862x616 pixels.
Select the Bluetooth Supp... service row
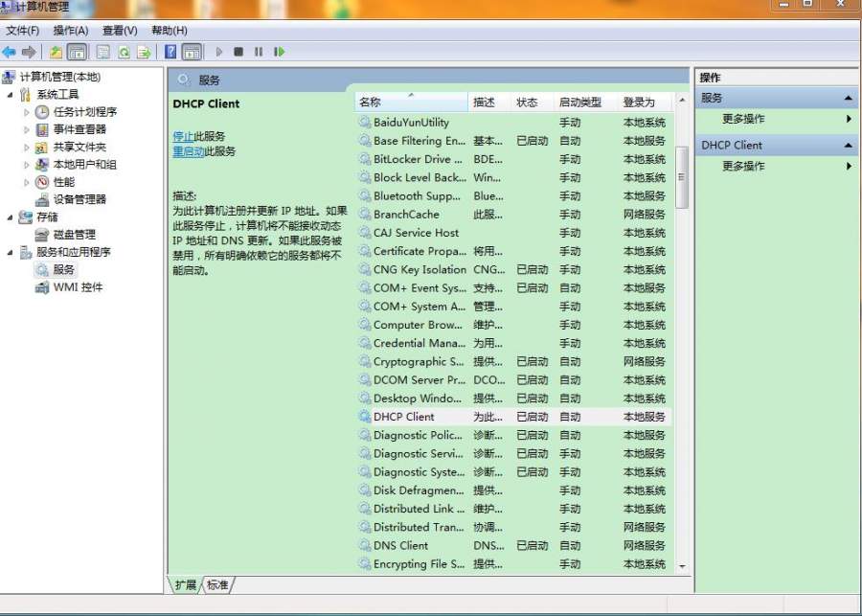tap(513, 196)
